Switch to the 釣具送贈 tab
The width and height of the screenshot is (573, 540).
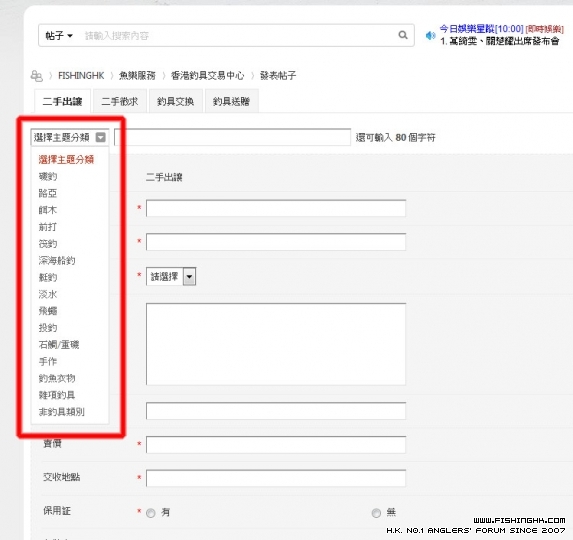pos(231,101)
